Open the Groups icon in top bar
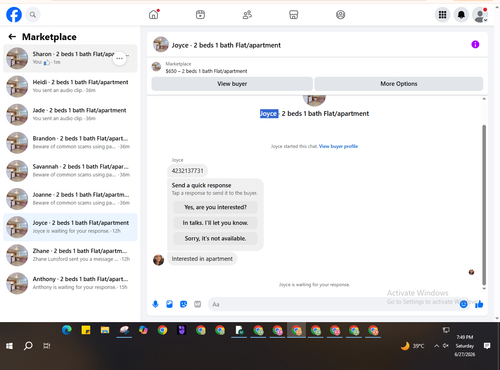Viewport: 500px width, 370px height. point(340,15)
